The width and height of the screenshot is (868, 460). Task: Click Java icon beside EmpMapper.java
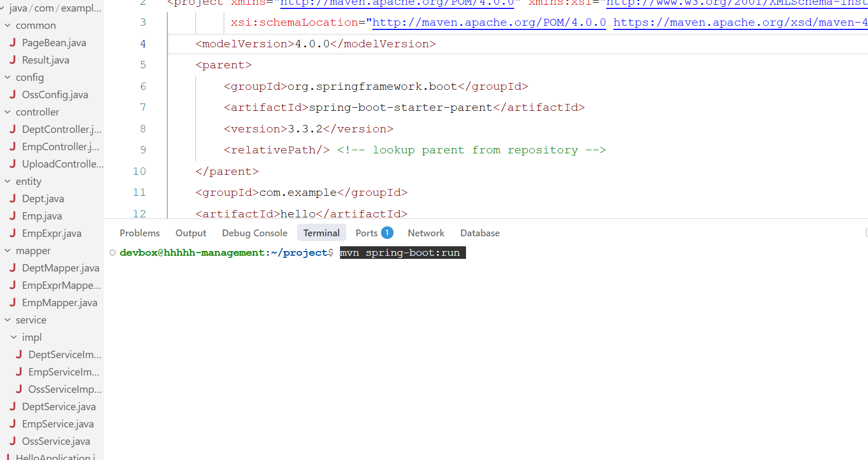point(13,302)
